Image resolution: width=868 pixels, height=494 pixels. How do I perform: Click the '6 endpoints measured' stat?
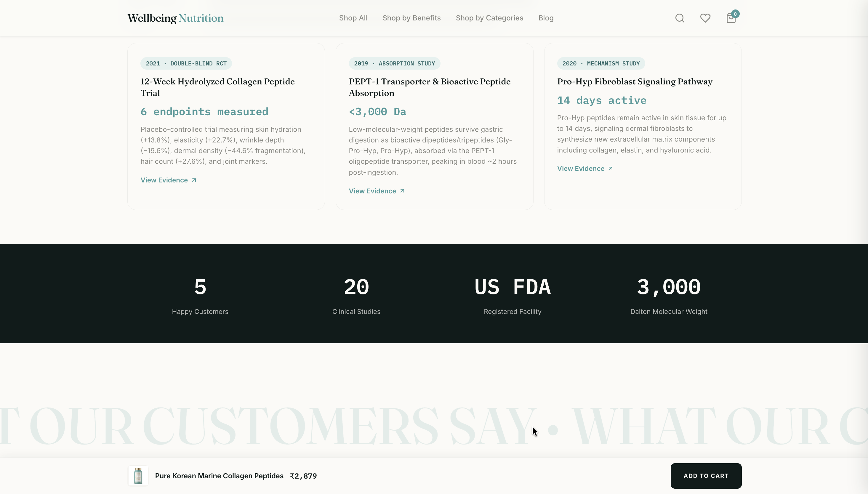204,112
